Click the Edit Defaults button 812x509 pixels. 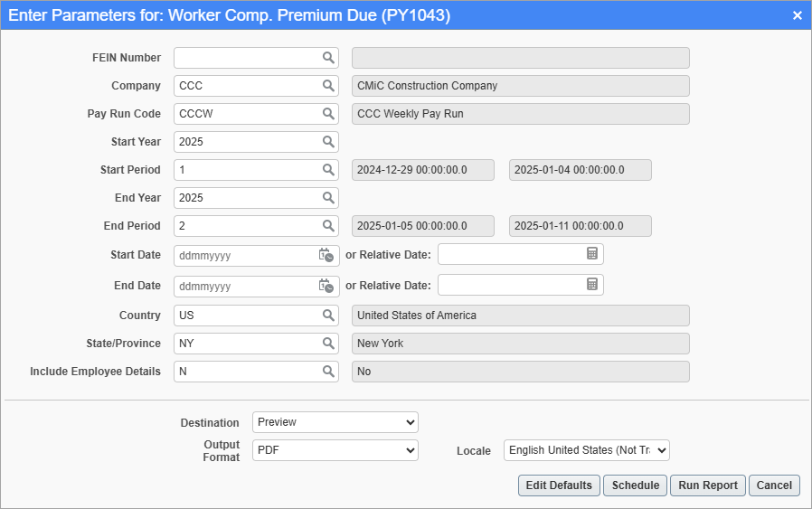coord(559,485)
